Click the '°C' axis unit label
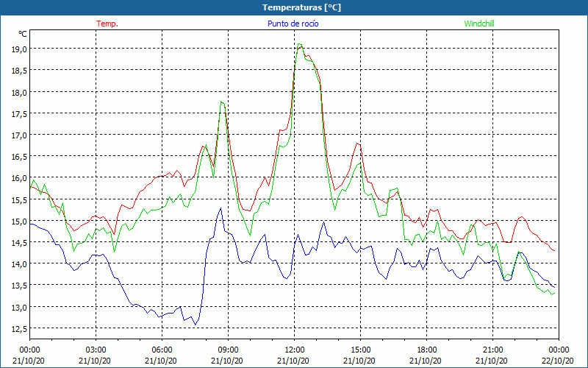The height and width of the screenshot is (368, 588). tap(23, 34)
